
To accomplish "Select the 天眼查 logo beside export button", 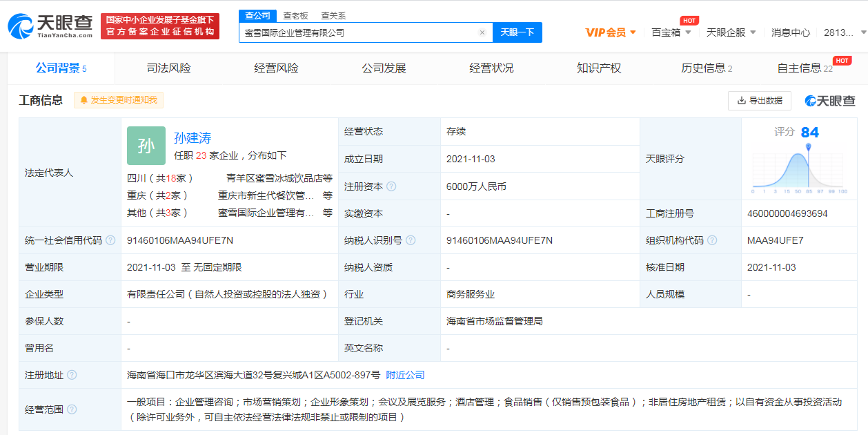I will 830,101.
